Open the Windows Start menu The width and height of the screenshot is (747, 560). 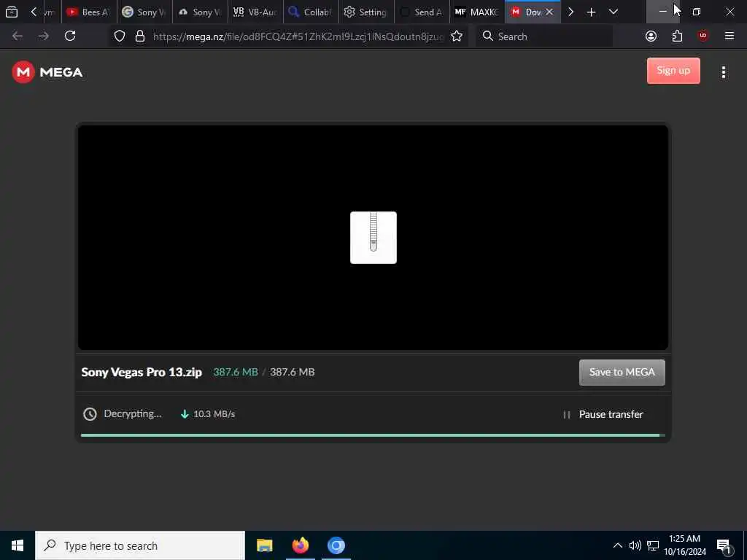point(18,545)
